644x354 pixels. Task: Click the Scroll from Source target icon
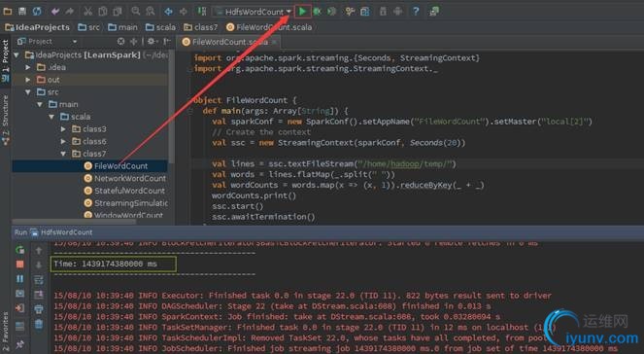120,41
